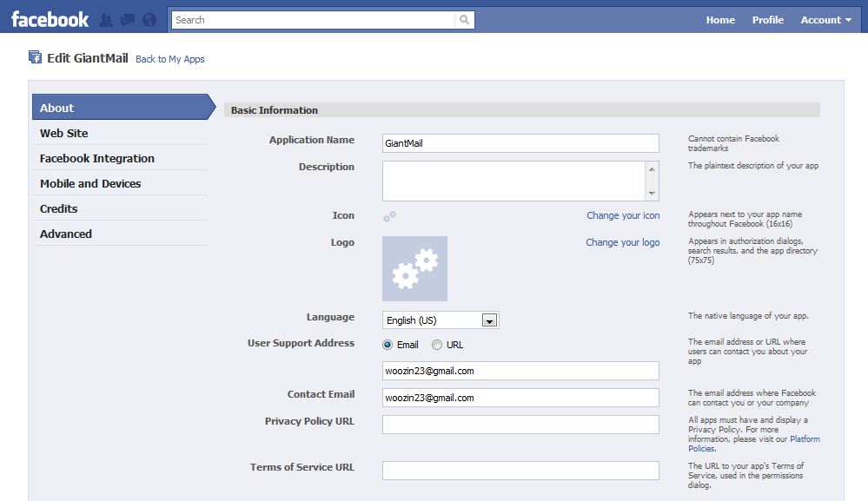
Task: Click the Change your icon link
Action: (x=623, y=215)
